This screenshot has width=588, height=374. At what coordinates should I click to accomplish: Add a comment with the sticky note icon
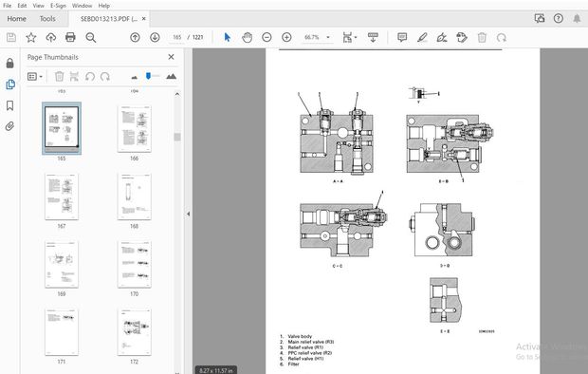click(x=402, y=37)
